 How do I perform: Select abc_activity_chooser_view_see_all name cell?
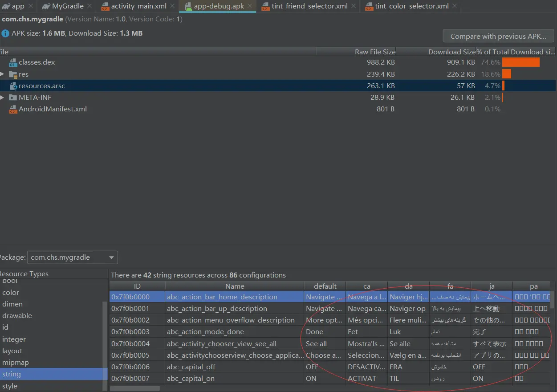(x=235, y=343)
